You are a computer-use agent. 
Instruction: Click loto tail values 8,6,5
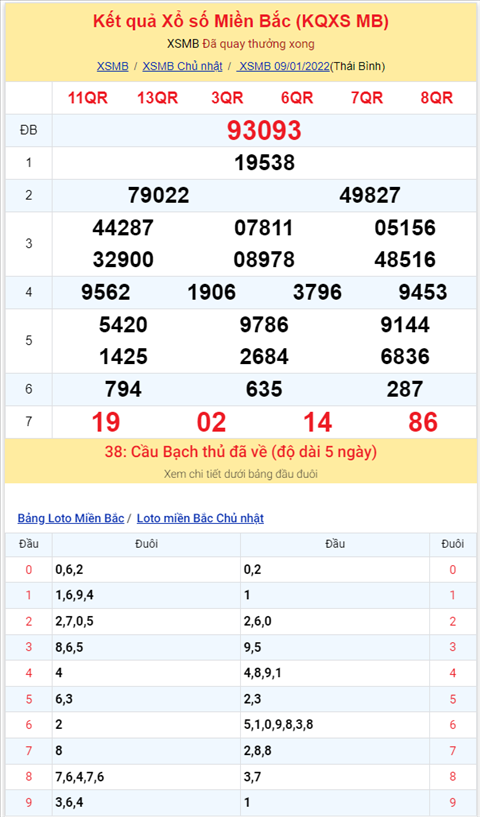coord(69,647)
